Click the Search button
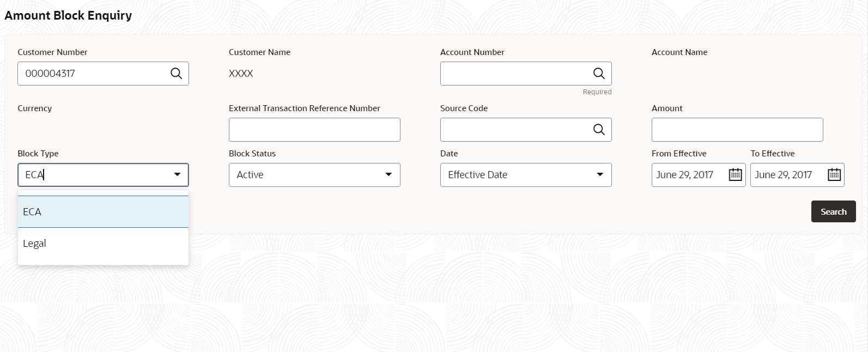868x352 pixels. [834, 212]
